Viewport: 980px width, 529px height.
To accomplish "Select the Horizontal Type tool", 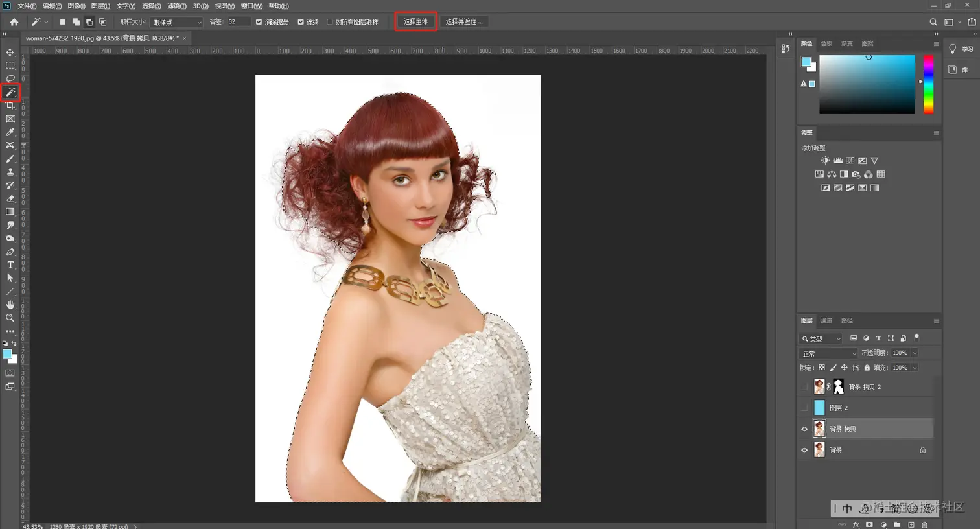I will pyautogui.click(x=10, y=264).
